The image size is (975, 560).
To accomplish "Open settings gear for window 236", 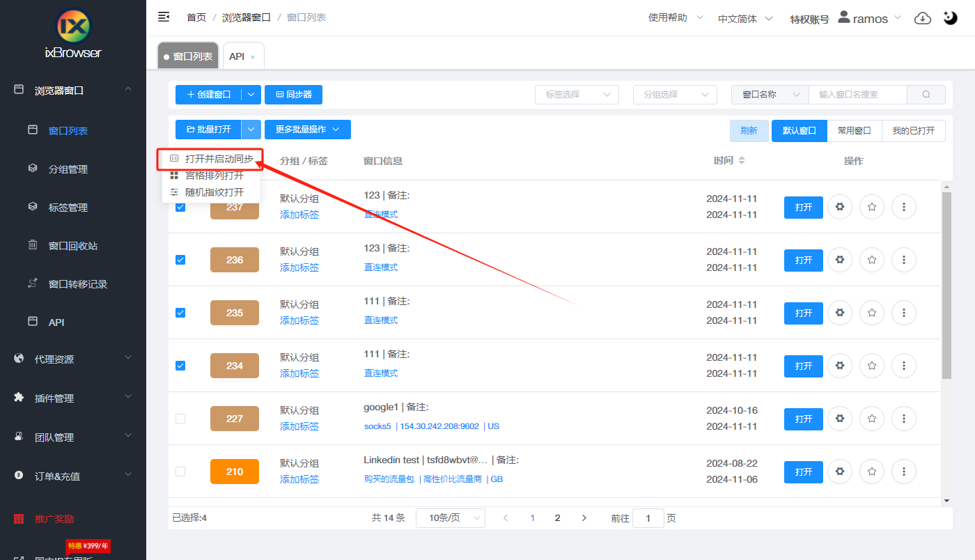I will (840, 260).
